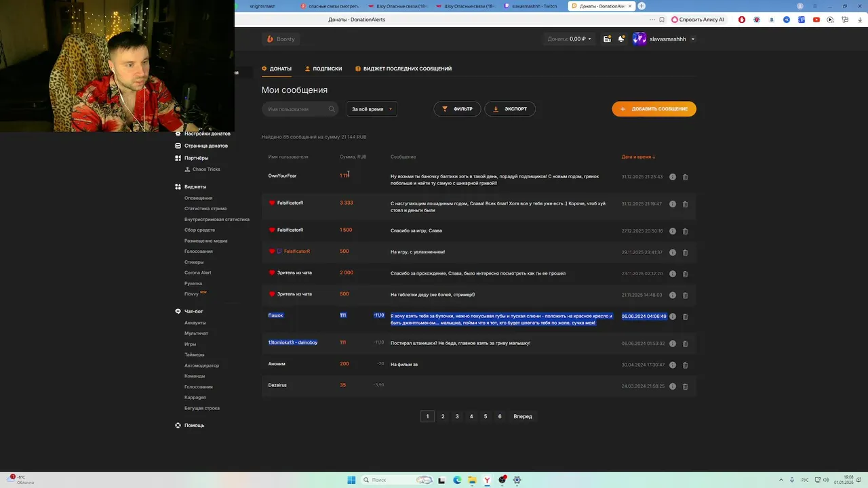Delete the 2 000 Зритель из чата donation
The width and height of the screenshot is (868, 488).
coord(685,274)
